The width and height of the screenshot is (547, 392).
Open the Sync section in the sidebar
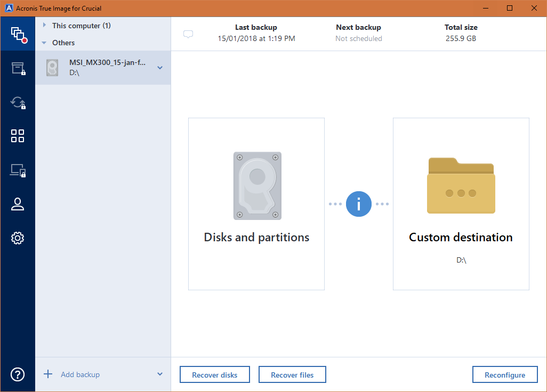click(18, 102)
